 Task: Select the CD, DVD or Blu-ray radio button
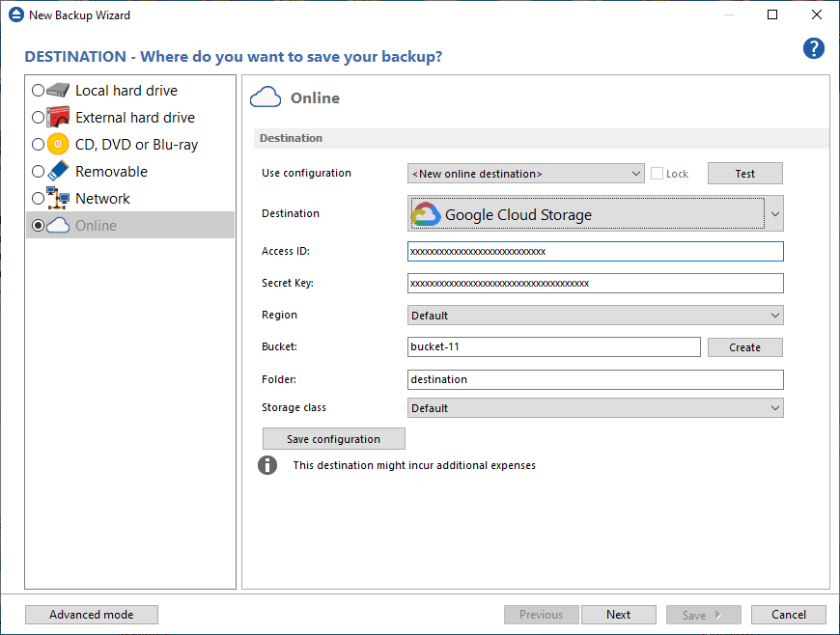38,144
